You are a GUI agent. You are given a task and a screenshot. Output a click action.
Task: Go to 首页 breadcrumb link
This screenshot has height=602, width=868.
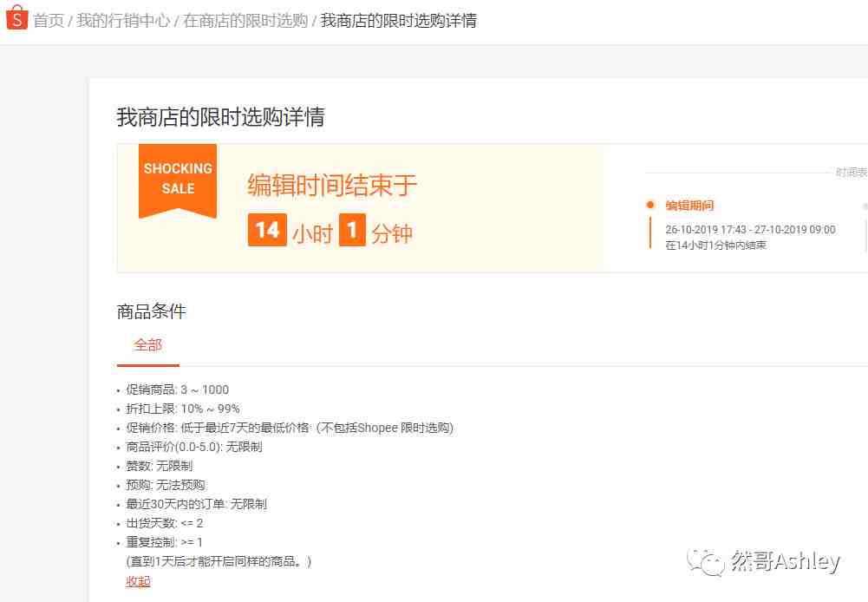[49, 21]
